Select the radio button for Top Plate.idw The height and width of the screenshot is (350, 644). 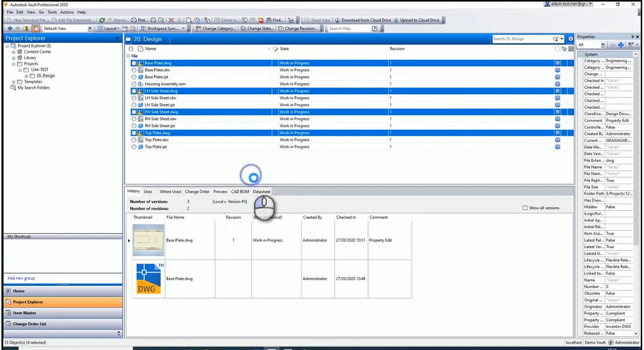coord(134,140)
